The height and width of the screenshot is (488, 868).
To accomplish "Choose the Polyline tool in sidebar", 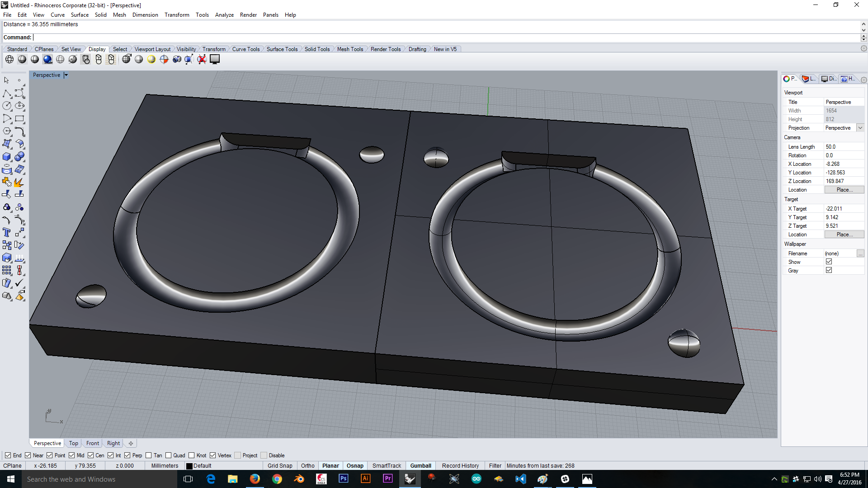I will [x=7, y=94].
